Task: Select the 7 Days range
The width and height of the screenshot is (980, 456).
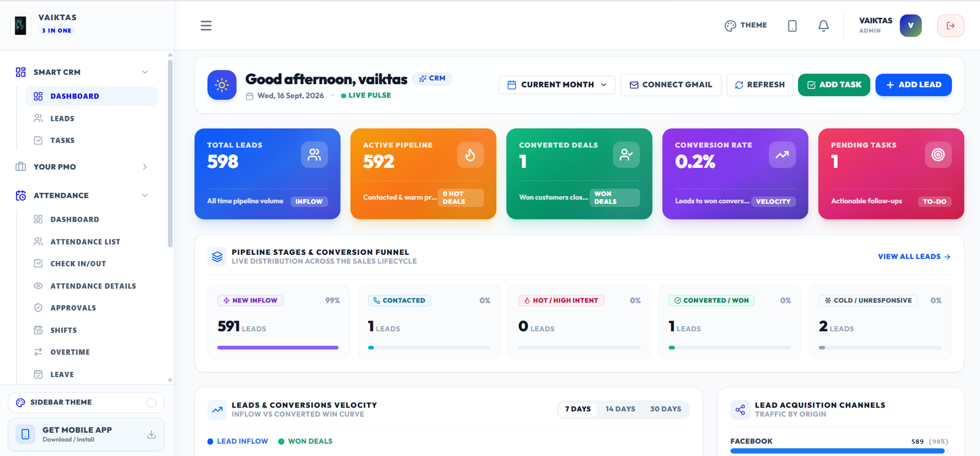Action: coord(578,409)
